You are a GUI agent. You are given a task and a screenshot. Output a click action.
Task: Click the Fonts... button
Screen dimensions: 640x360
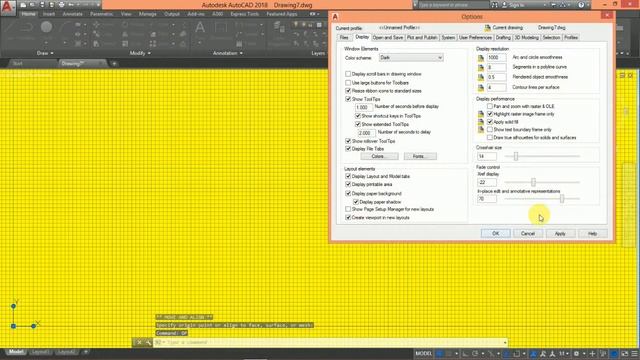[x=420, y=156]
